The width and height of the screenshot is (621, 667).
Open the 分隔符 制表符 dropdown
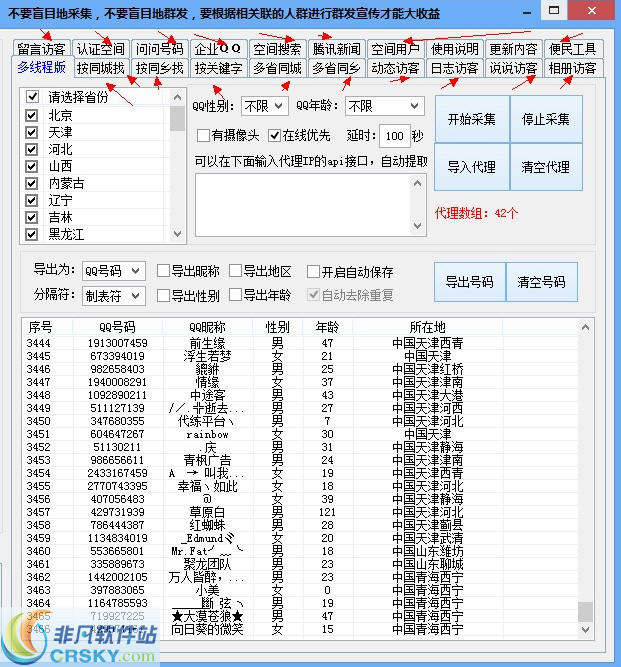[114, 296]
